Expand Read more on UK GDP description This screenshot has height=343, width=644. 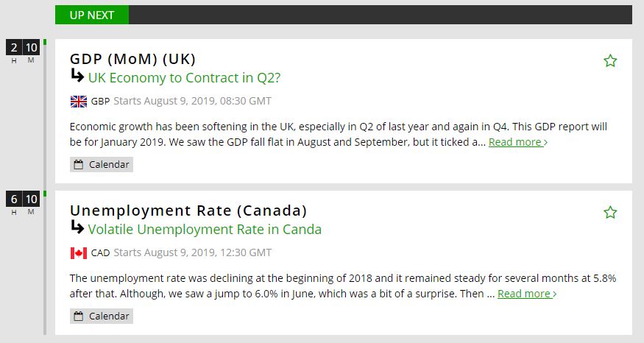[517, 142]
